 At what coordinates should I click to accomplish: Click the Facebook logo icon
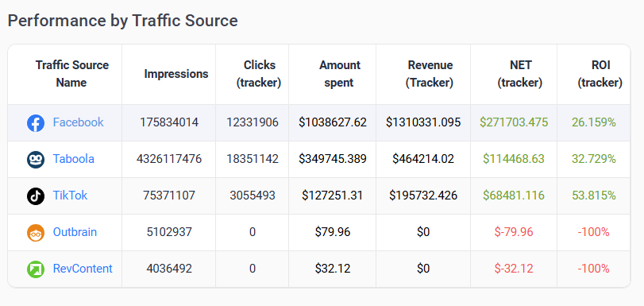click(36, 123)
